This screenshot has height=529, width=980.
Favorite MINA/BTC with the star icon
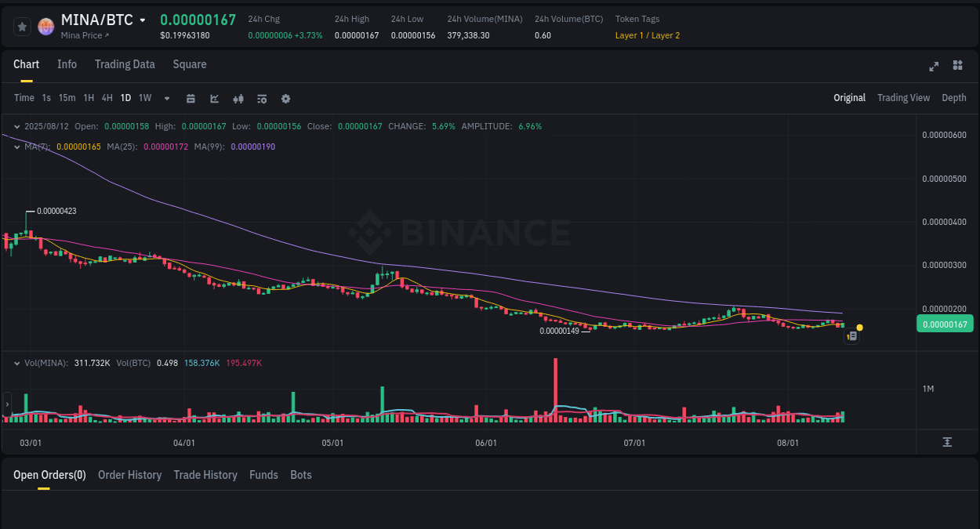pyautogui.click(x=22, y=26)
